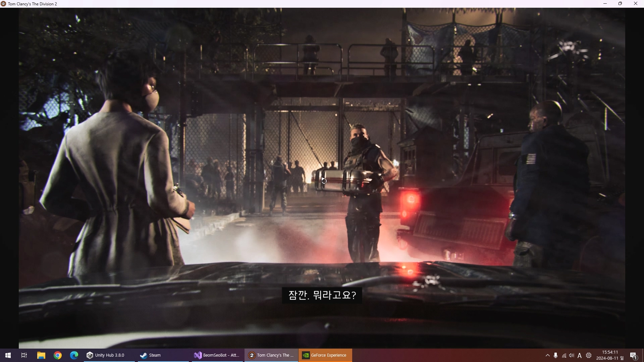Click the microphone tray icon

click(x=556, y=355)
